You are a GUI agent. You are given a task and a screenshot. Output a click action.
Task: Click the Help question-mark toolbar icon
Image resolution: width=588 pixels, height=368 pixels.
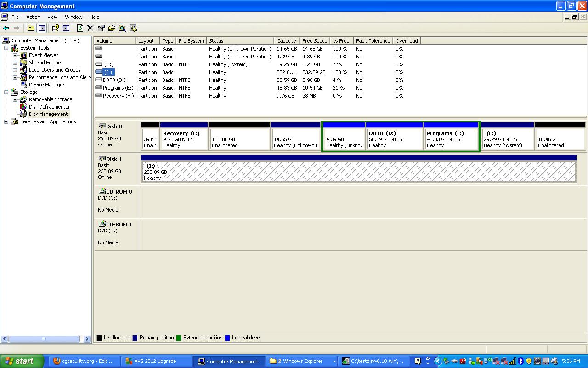[x=55, y=28]
